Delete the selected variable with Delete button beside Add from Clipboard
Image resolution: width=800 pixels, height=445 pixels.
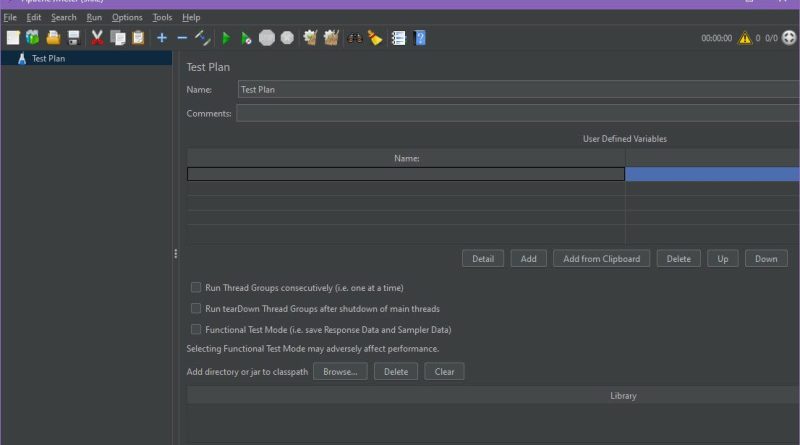tap(679, 259)
